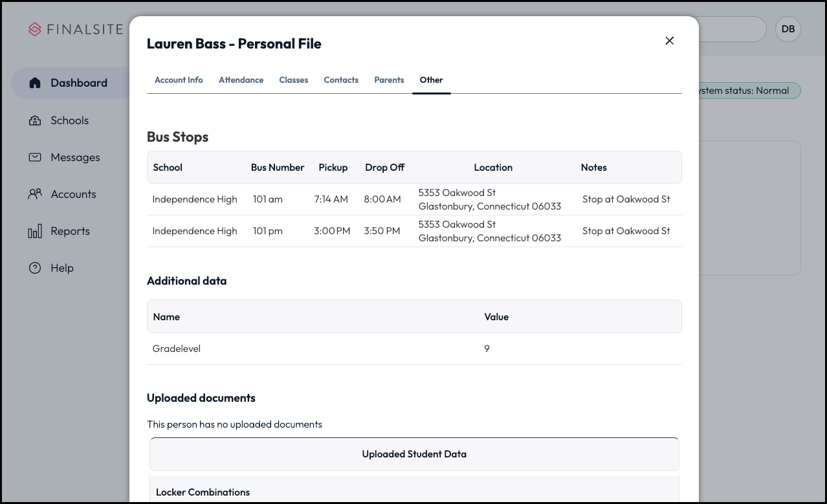827x504 pixels.
Task: Click the 101 pm bus number cell
Action: click(x=268, y=231)
